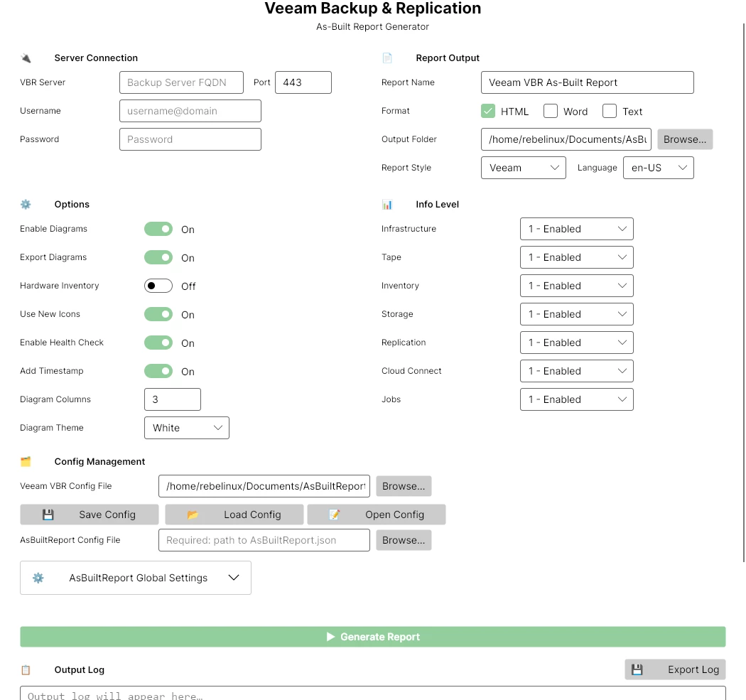
Task: Click Browse next to Veeam VBR Config File
Action: pyautogui.click(x=404, y=486)
